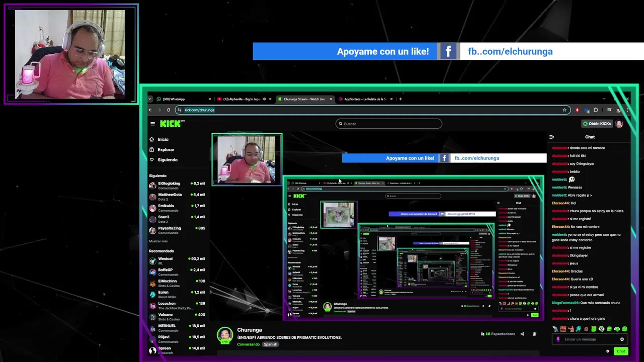Open the Conversando category link
This screenshot has height=362, width=644.
coord(249,344)
